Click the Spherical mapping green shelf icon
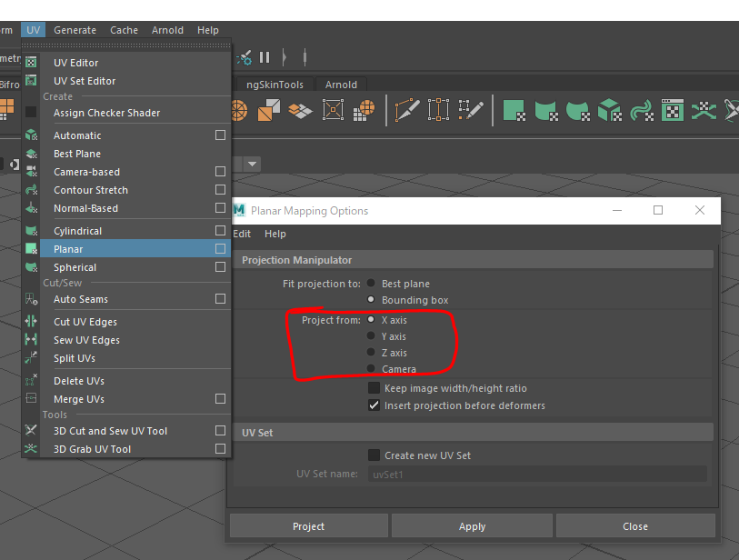 (x=578, y=110)
